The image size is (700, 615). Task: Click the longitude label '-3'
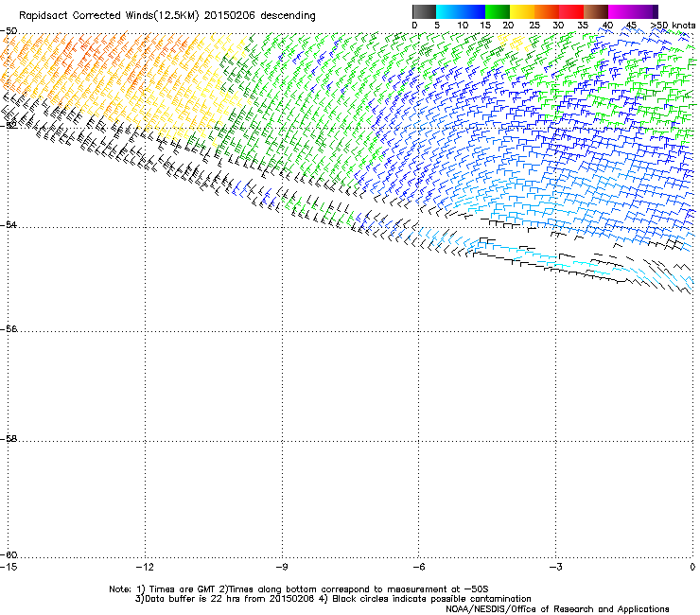555,567
